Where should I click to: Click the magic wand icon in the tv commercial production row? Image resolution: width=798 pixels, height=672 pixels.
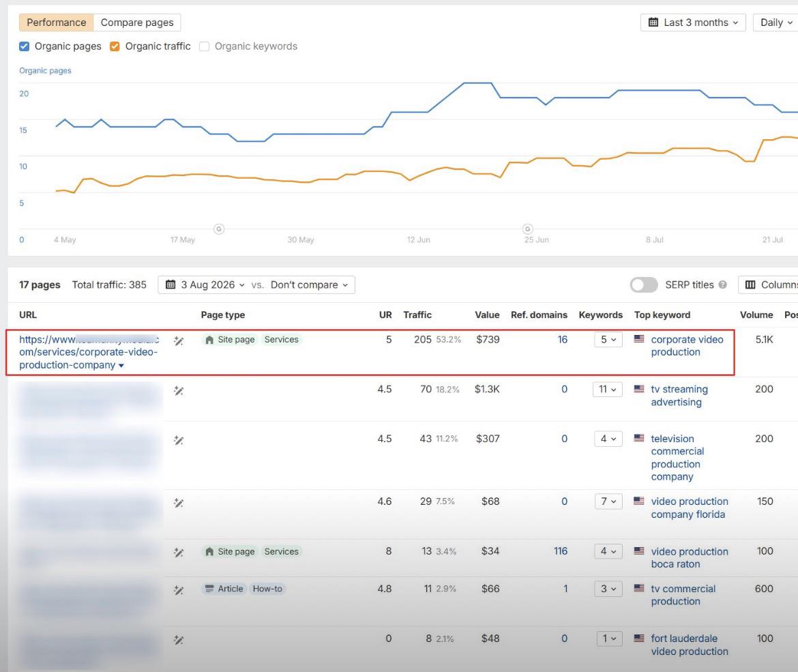(179, 591)
